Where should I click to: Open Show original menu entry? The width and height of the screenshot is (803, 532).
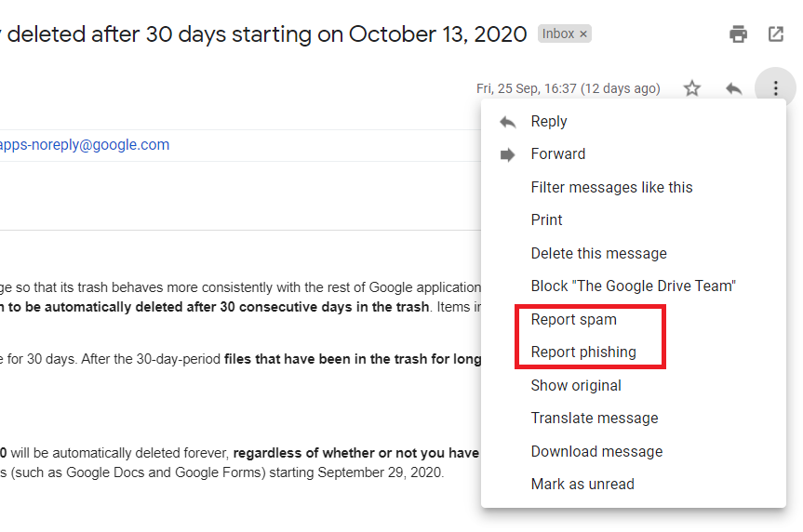click(x=576, y=386)
